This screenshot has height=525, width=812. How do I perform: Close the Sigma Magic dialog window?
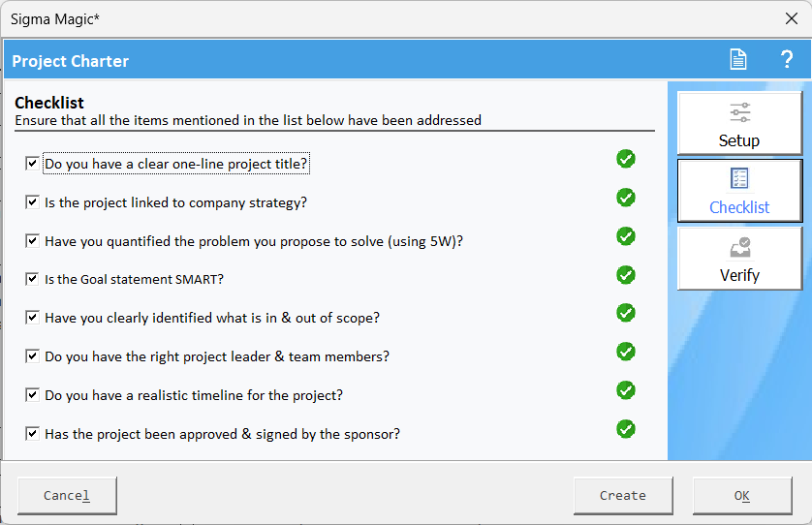[x=791, y=18]
